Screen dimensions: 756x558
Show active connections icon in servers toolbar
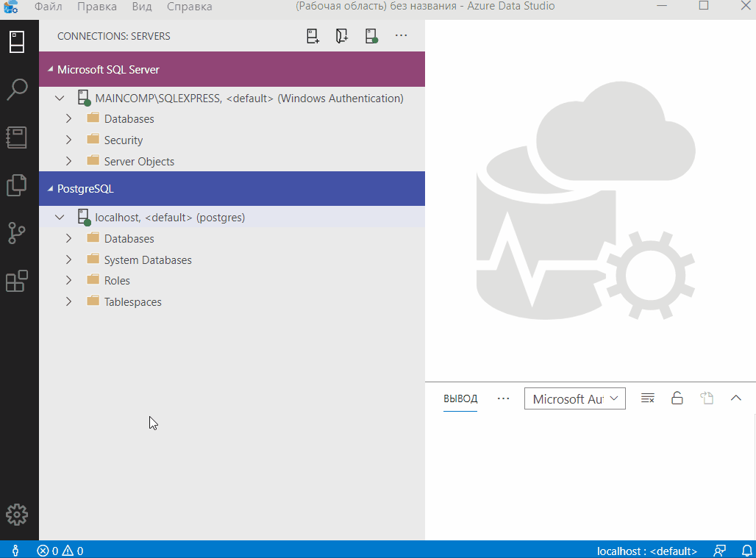pyautogui.click(x=371, y=36)
